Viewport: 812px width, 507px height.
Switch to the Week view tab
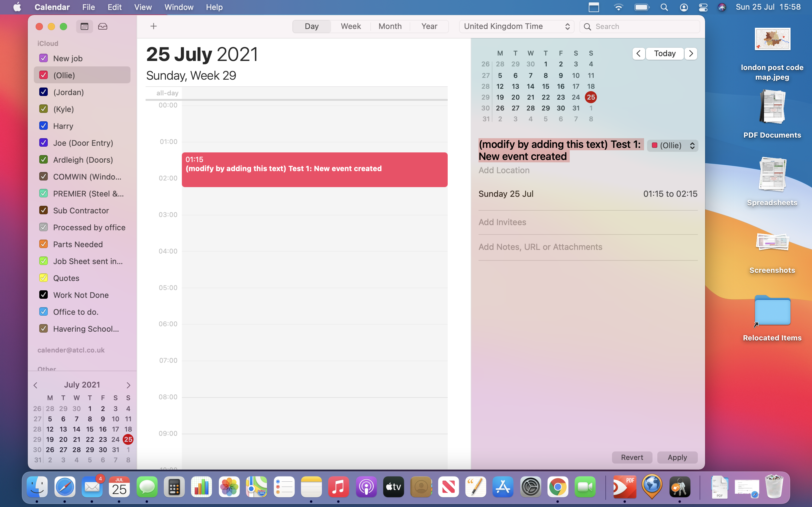[351, 27]
